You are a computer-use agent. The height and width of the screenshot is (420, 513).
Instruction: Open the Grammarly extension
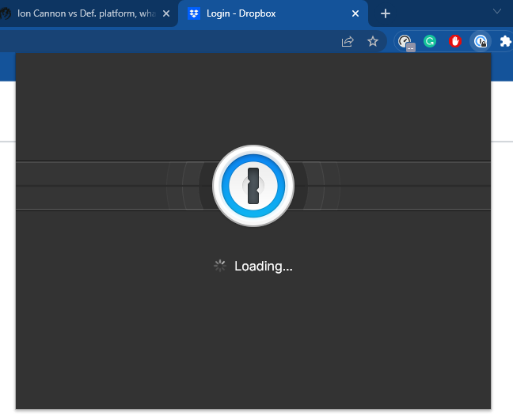point(430,41)
